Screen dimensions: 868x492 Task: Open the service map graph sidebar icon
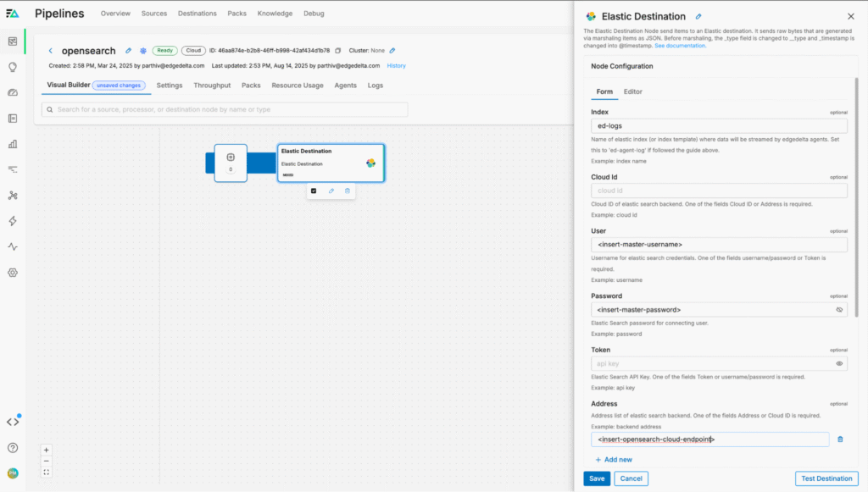pyautogui.click(x=13, y=196)
